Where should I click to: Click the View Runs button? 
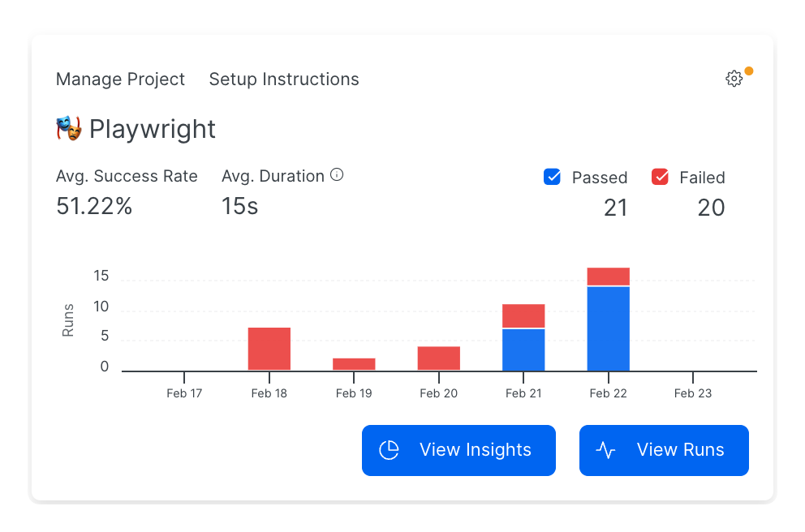click(x=664, y=450)
